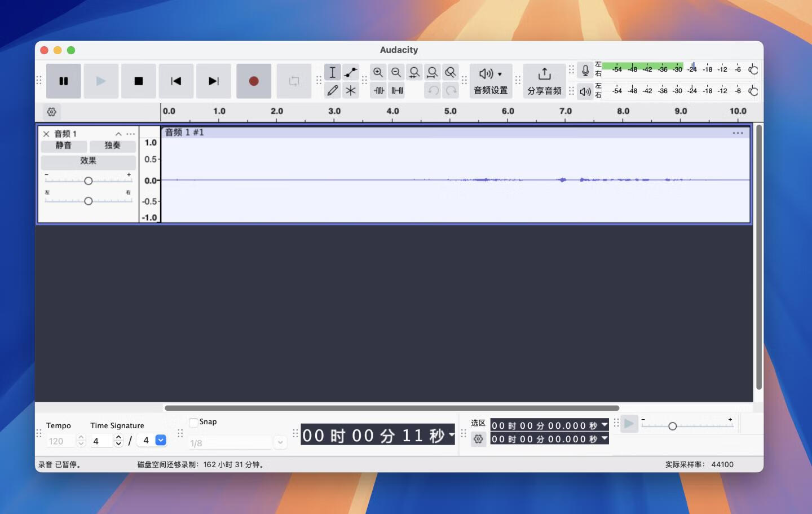Close track 音频 1 with X icon
Screen dimensions: 812x514
(x=46, y=134)
